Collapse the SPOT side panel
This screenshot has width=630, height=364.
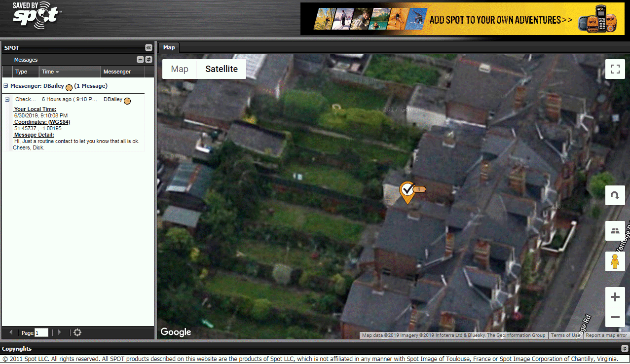coord(148,48)
